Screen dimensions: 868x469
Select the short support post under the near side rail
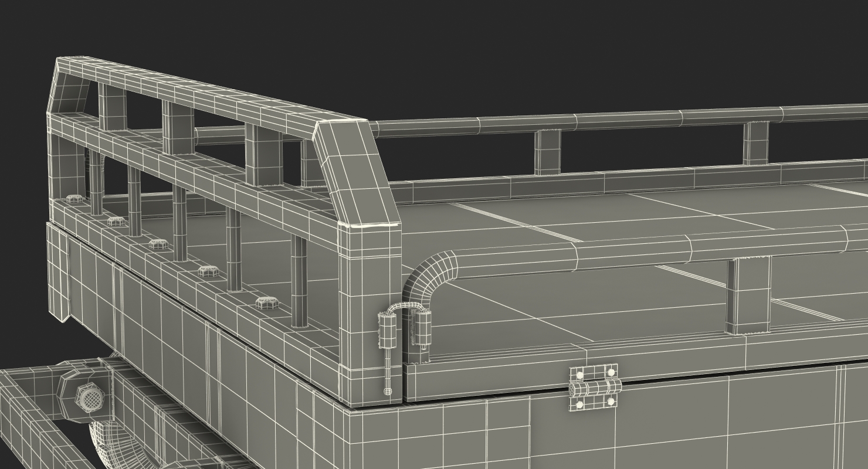[748, 296]
